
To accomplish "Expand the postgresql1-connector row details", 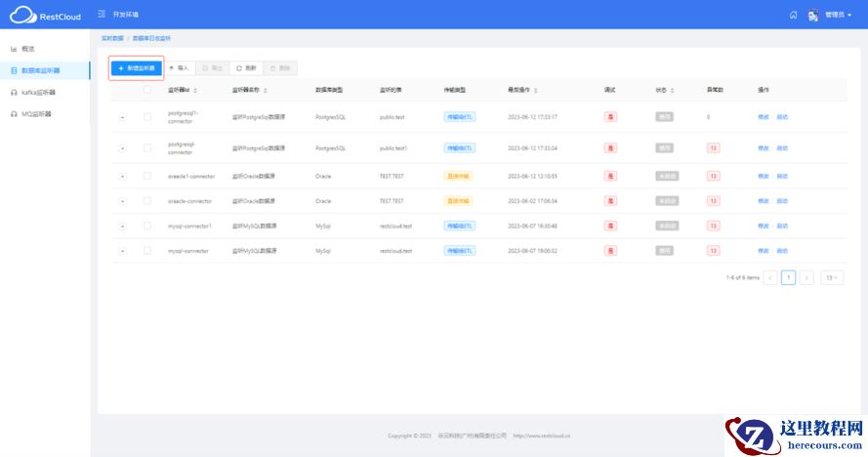I will tap(122, 117).
